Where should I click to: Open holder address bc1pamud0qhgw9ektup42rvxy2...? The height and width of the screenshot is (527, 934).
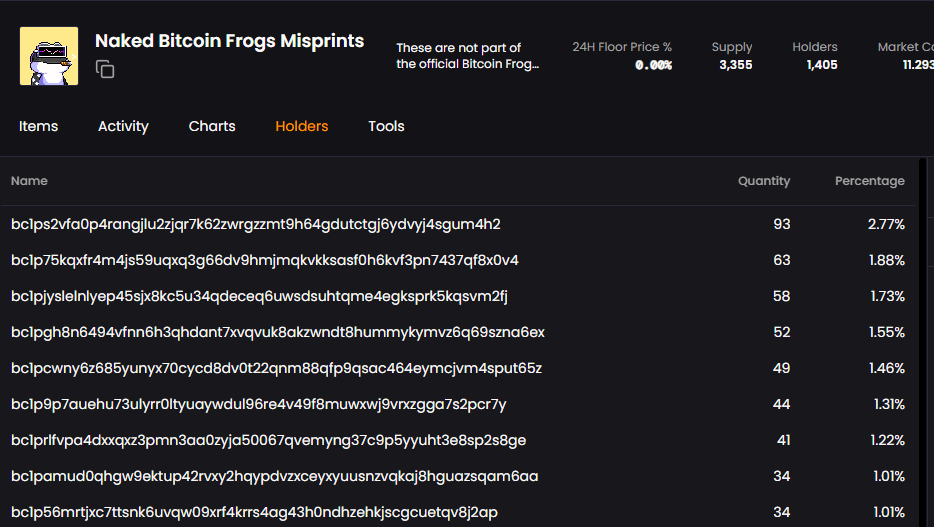pos(275,476)
